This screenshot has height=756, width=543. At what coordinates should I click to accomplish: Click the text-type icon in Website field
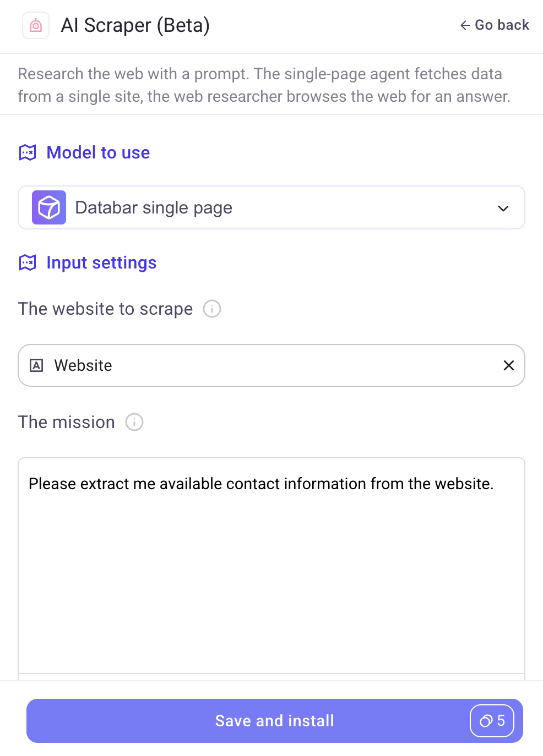(x=36, y=365)
